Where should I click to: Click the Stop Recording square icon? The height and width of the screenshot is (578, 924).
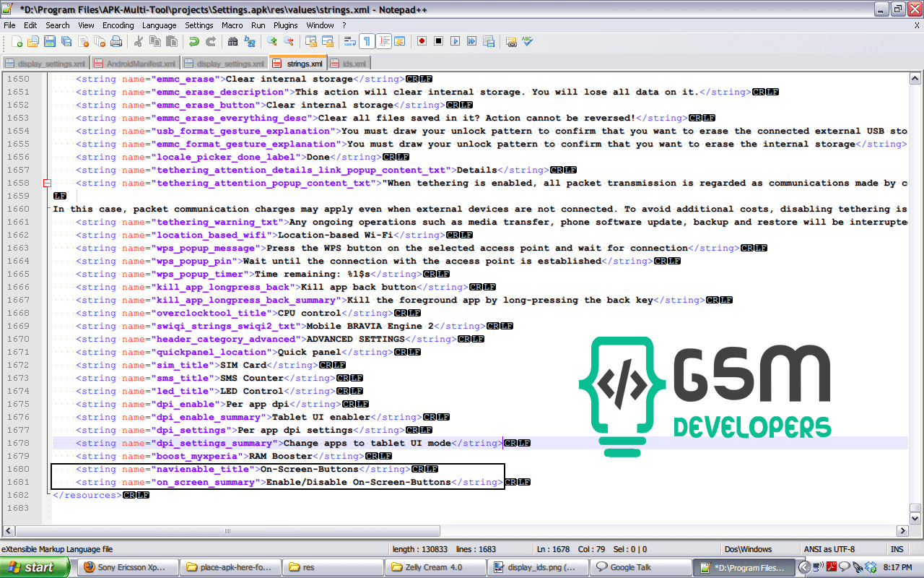[x=438, y=41]
